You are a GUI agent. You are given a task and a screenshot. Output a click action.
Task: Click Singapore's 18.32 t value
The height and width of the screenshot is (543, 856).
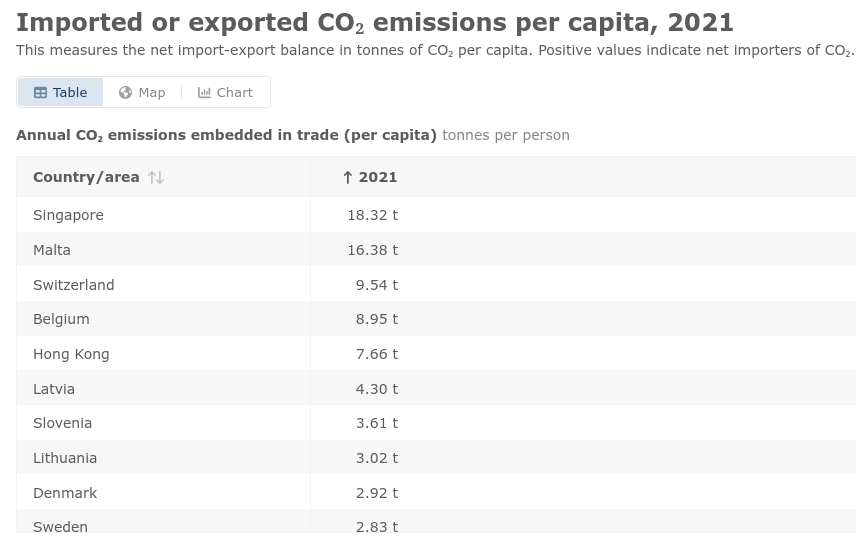(372, 215)
